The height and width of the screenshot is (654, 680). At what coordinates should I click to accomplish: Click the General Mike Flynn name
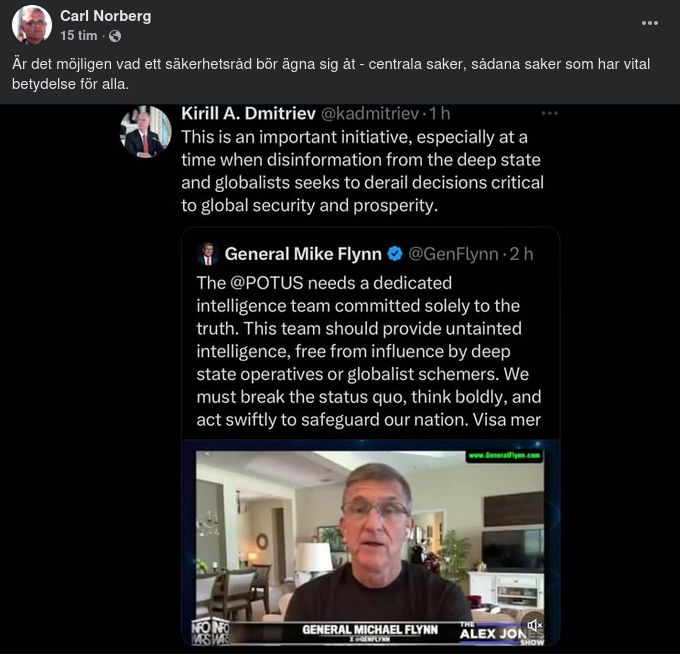303,254
